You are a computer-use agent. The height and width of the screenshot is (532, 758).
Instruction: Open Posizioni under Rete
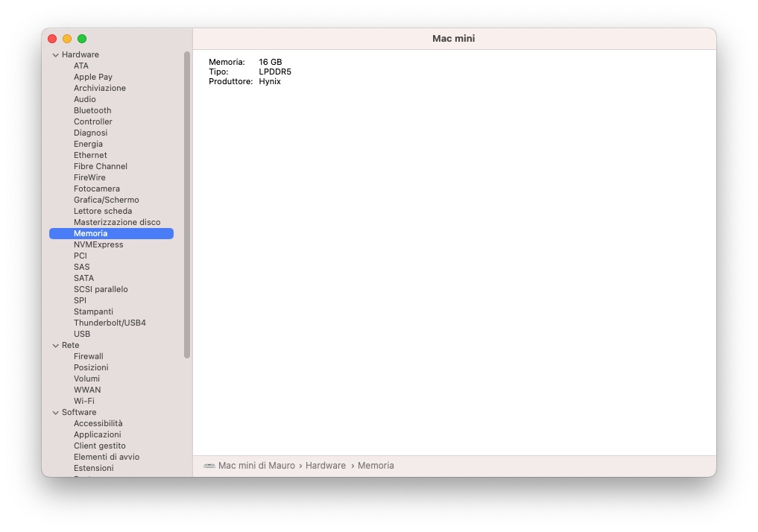[91, 367]
